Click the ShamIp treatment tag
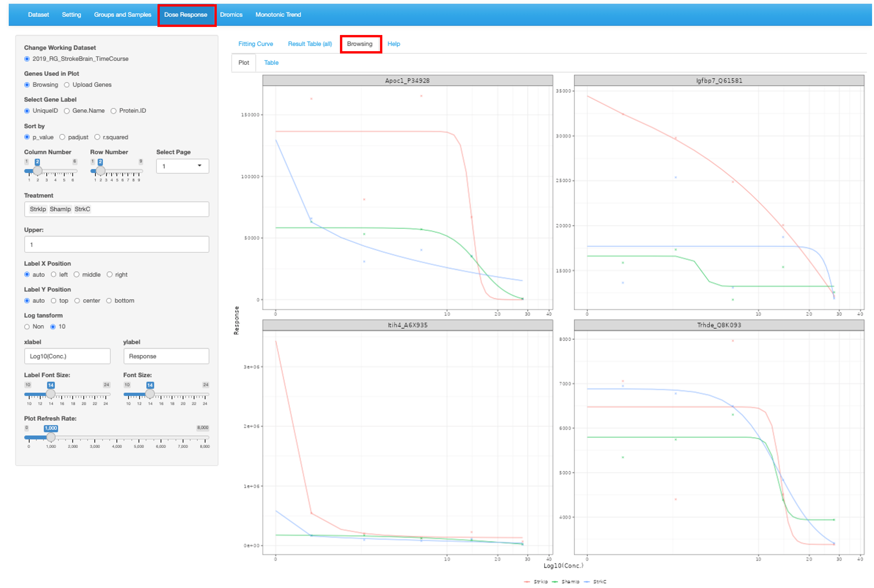The width and height of the screenshot is (874, 588). tap(60, 209)
